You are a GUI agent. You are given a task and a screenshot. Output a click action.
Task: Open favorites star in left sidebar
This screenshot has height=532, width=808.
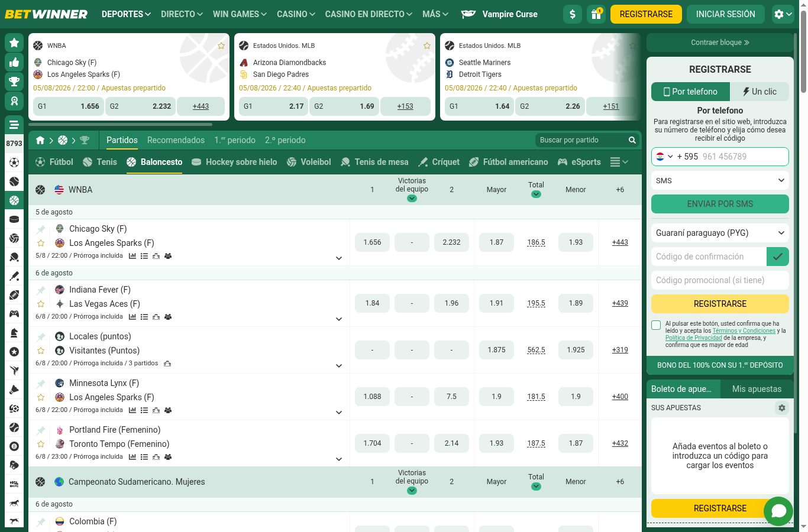coord(14,43)
